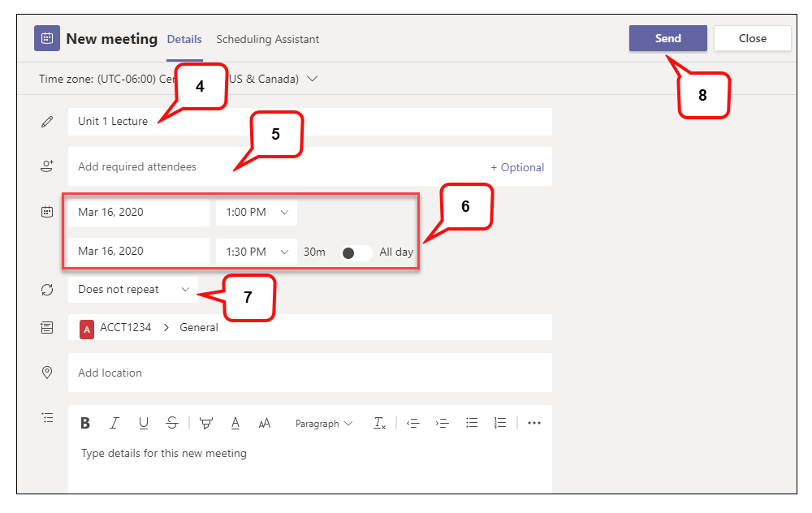Open the Paragraph style dropdown
Image resolution: width=812 pixels, height=513 pixels.
[x=323, y=423]
